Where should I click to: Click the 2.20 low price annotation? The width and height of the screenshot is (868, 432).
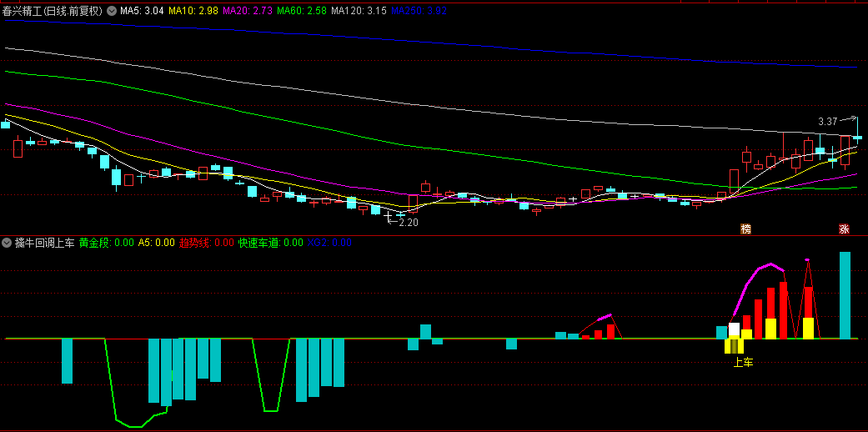coord(409,223)
